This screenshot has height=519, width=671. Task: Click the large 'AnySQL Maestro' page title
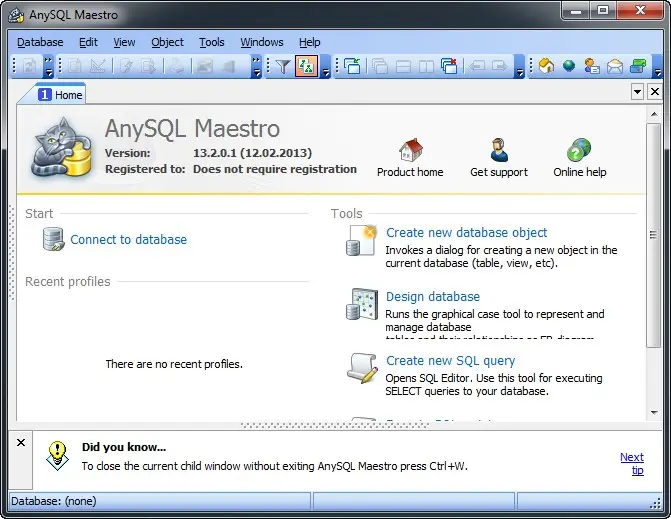pyautogui.click(x=193, y=128)
